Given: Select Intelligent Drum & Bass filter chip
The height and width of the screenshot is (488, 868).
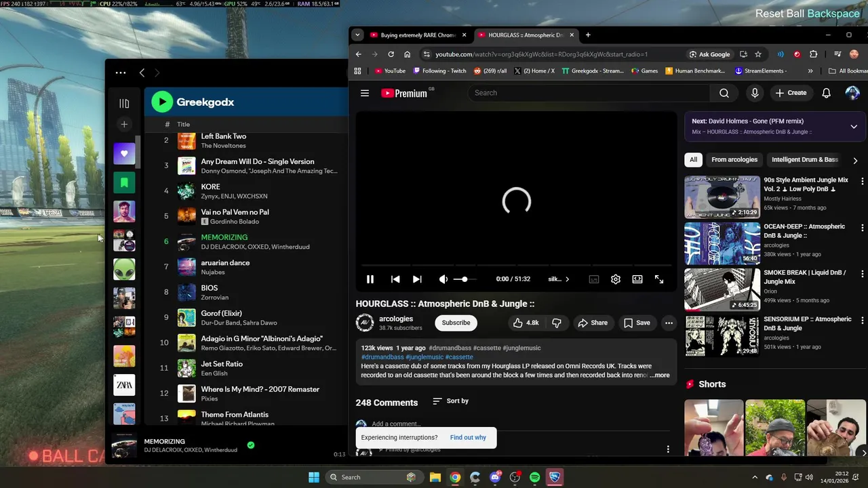Looking at the screenshot, I should point(805,160).
